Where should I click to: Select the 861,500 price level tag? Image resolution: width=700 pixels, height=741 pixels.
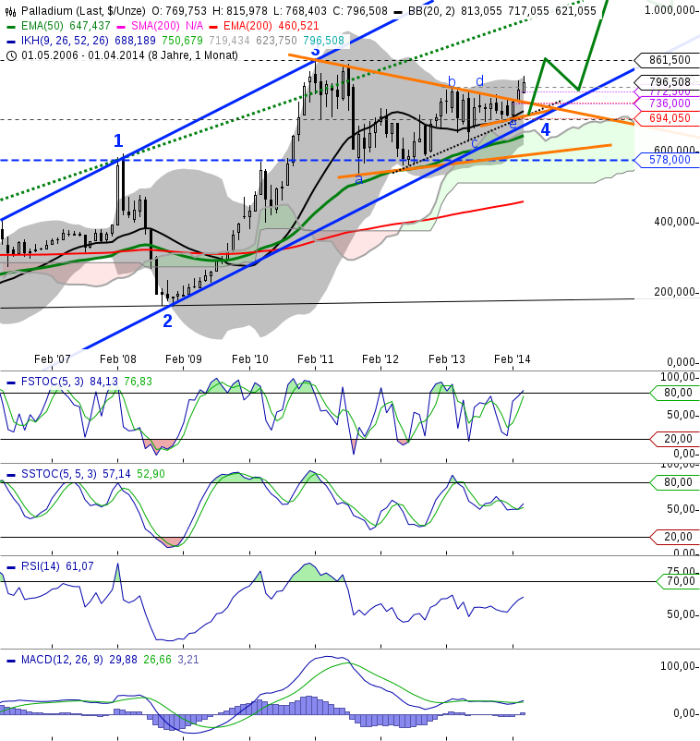(670, 60)
